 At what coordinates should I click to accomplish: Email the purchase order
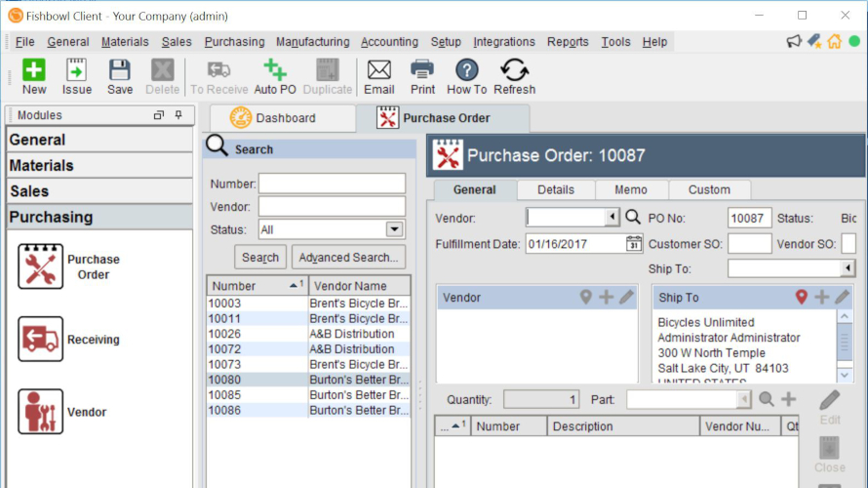[x=378, y=76]
